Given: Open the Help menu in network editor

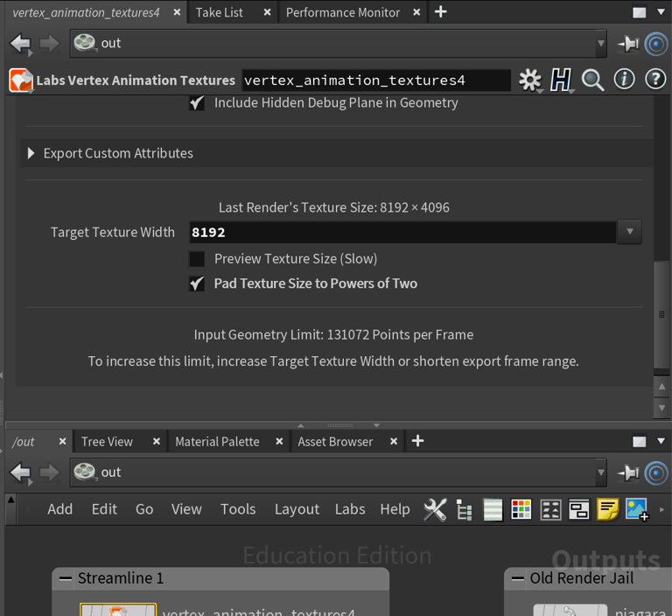Looking at the screenshot, I should (x=395, y=509).
